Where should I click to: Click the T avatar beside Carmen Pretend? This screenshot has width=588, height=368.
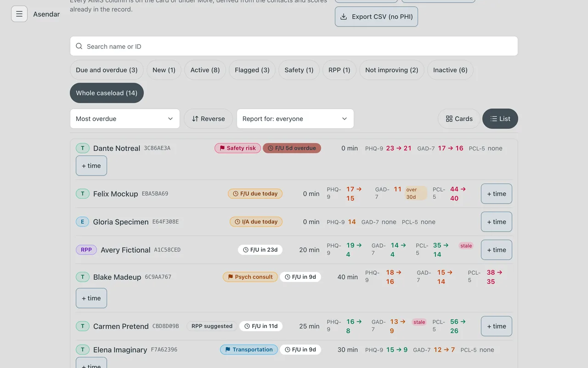83,326
